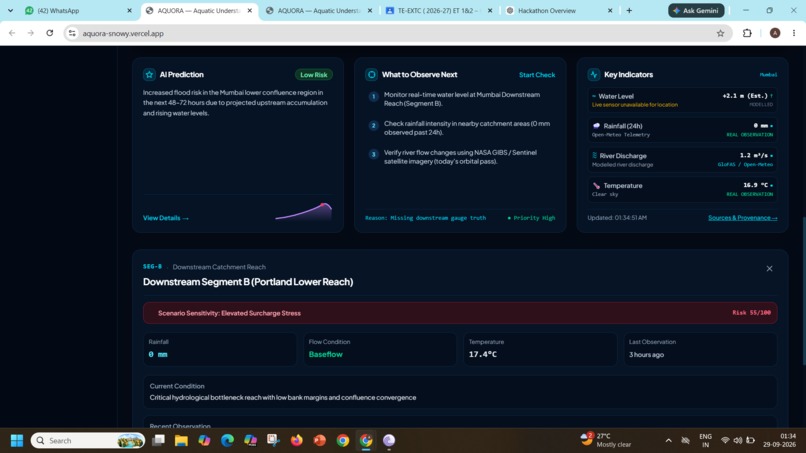View site information icon in address bar
Screen dimensions: 806x453
click(72, 33)
